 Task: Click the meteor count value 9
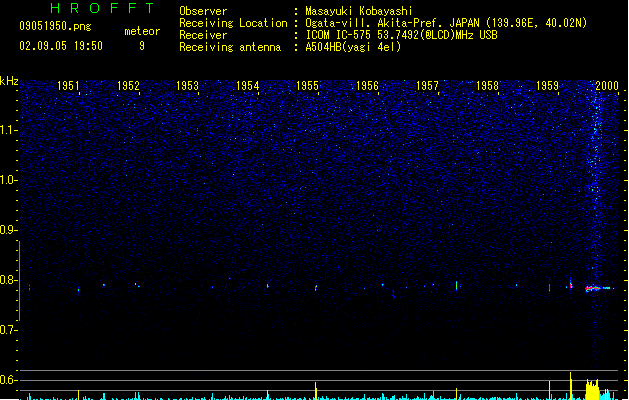click(142, 46)
